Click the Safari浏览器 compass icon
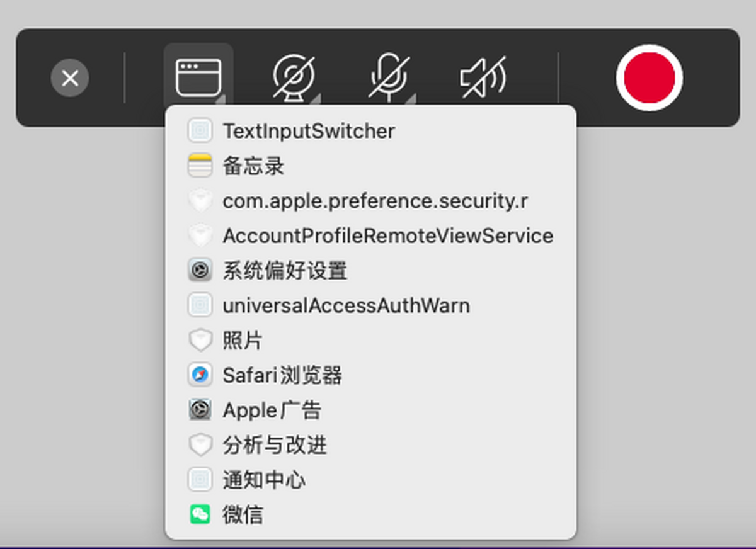This screenshot has width=756, height=549. point(200,375)
